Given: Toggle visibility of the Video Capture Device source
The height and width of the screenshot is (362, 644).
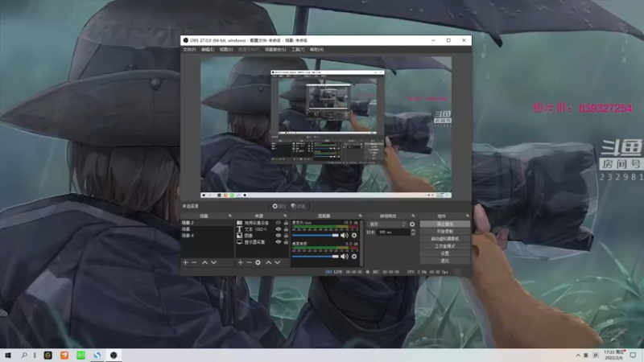Looking at the screenshot, I should 278,223.
